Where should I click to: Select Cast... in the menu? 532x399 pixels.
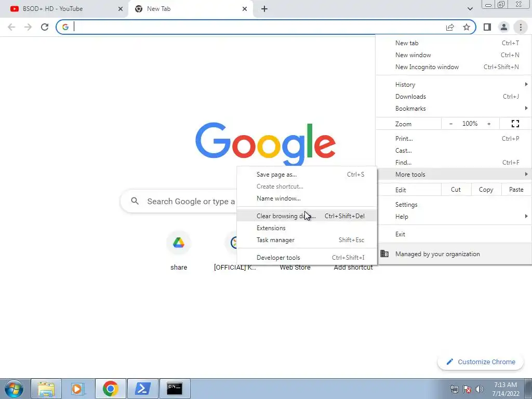click(454, 150)
